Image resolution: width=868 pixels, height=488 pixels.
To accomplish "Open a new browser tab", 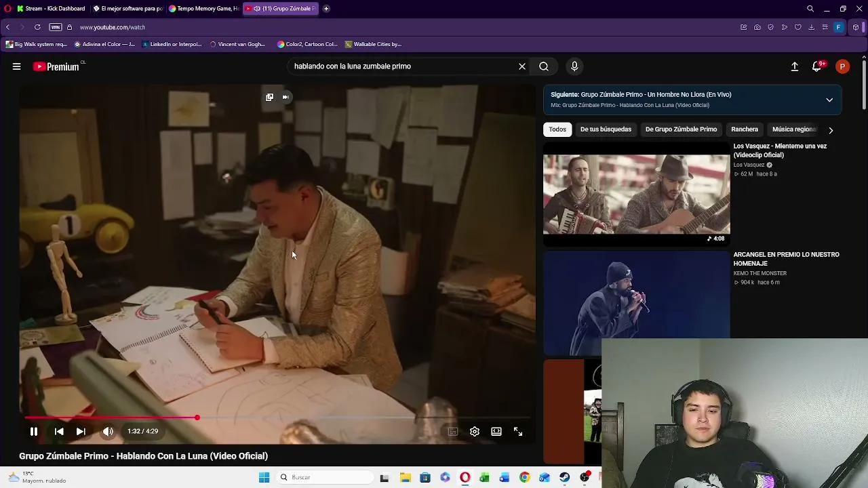I will coord(326,9).
